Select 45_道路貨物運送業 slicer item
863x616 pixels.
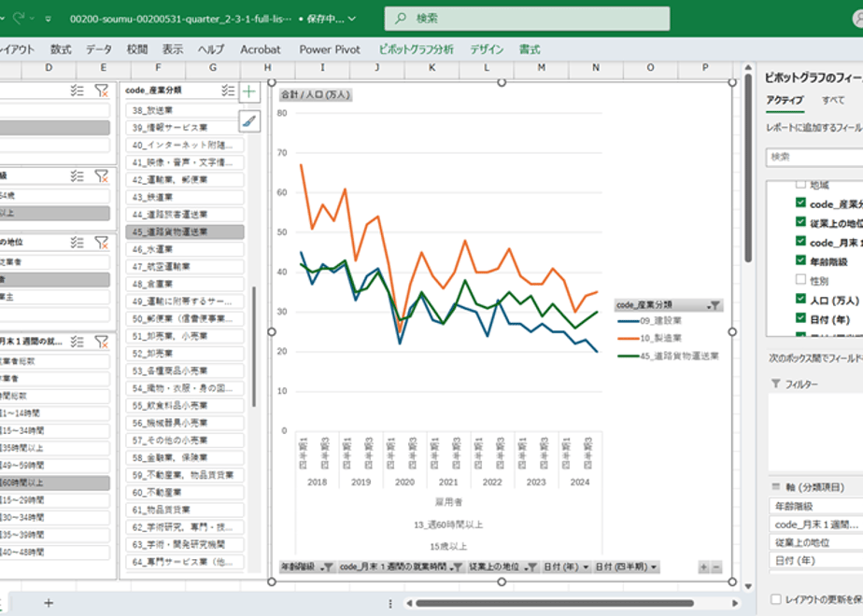coord(184,232)
